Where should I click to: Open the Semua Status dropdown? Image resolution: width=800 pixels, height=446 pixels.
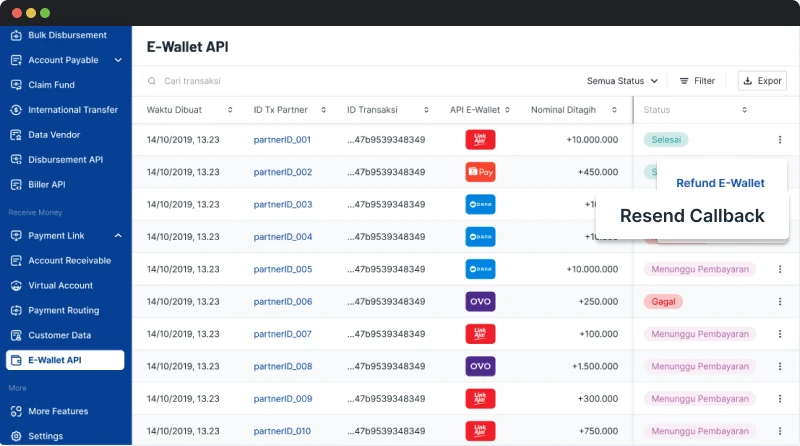click(622, 81)
